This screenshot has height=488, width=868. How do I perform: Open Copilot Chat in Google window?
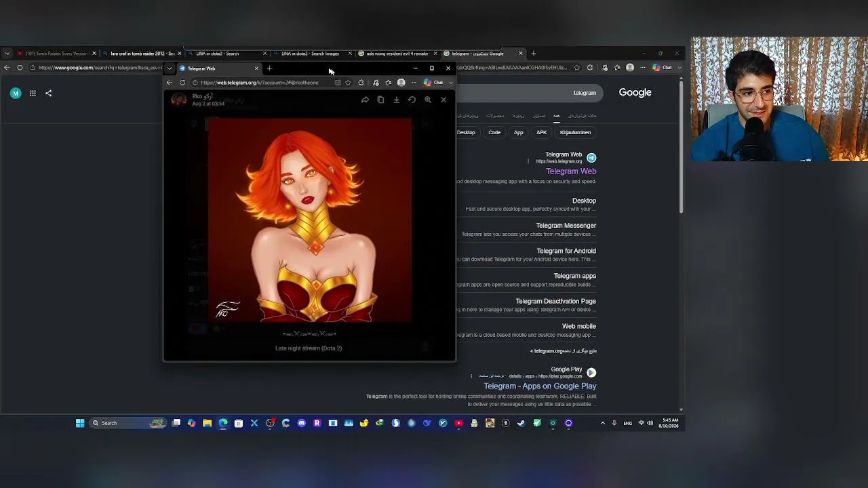click(x=663, y=68)
